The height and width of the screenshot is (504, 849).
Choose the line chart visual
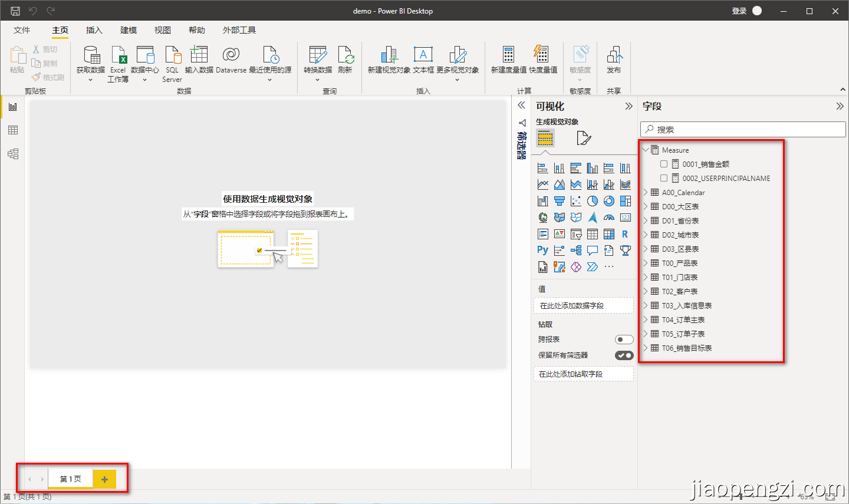543,185
